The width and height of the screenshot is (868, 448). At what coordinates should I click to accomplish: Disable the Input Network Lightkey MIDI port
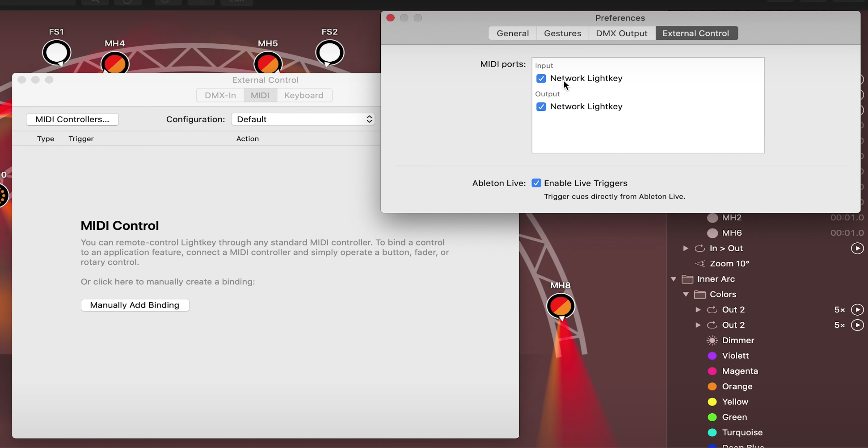tap(541, 78)
